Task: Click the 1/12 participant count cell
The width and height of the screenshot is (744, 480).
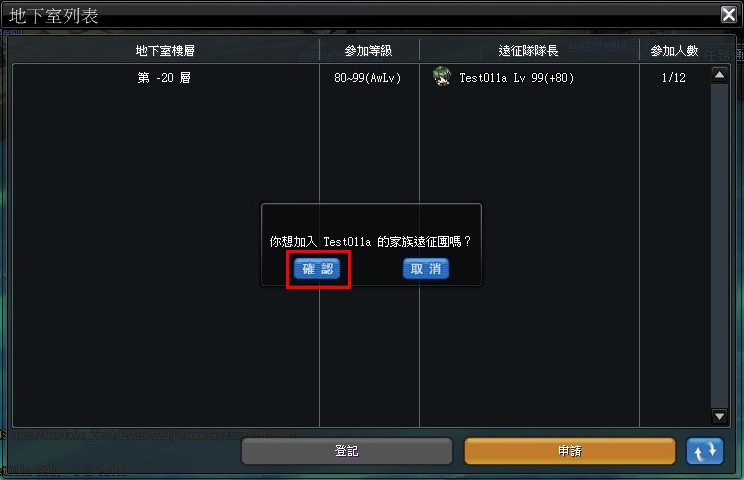Action: click(x=674, y=78)
